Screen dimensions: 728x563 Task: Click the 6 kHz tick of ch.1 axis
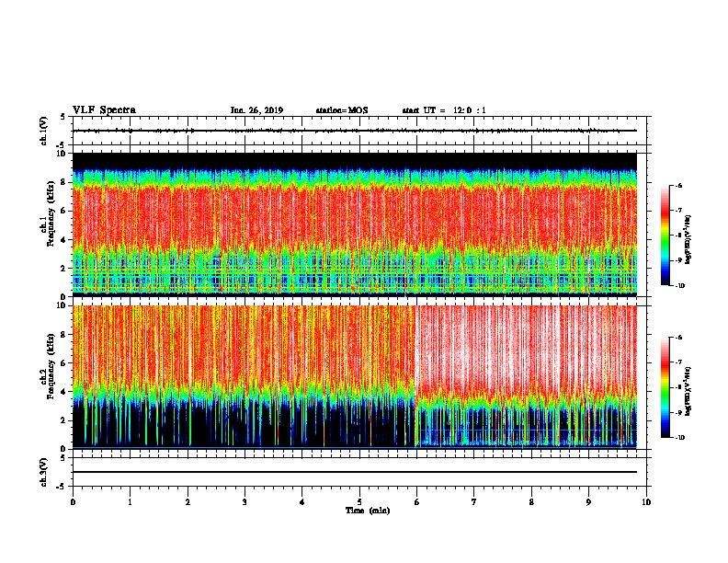coord(65,211)
